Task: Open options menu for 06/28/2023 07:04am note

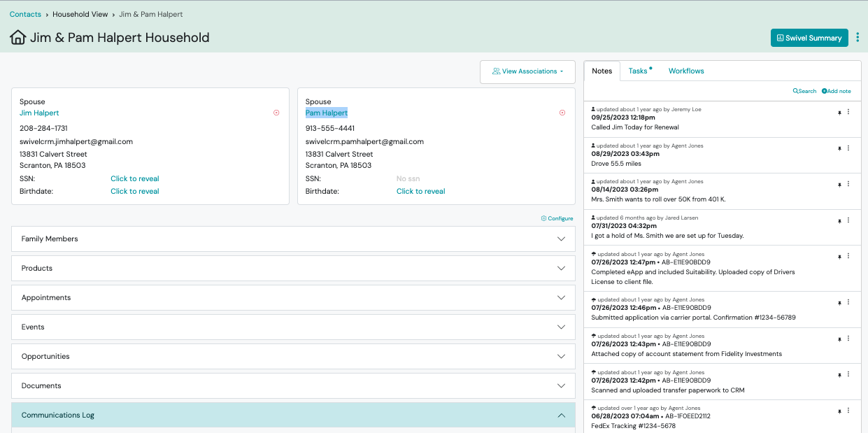Action: tap(848, 411)
